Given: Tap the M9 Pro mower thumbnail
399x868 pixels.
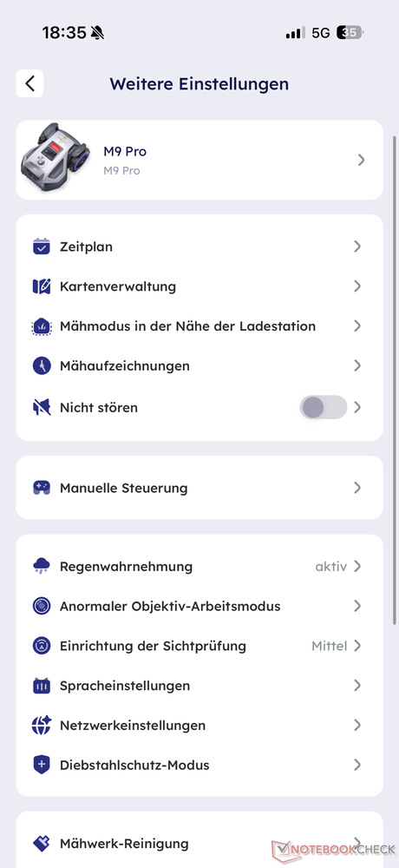Looking at the screenshot, I should tap(55, 157).
